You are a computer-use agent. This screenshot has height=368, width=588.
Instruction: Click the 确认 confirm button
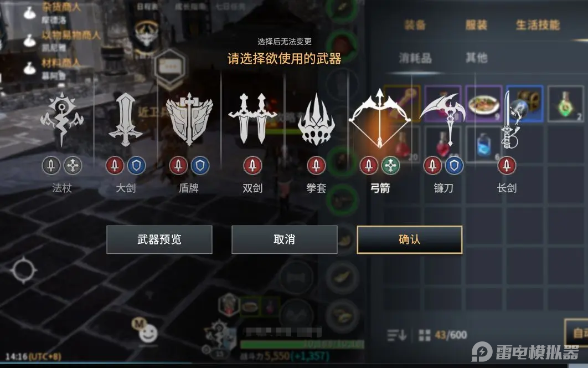(x=410, y=239)
